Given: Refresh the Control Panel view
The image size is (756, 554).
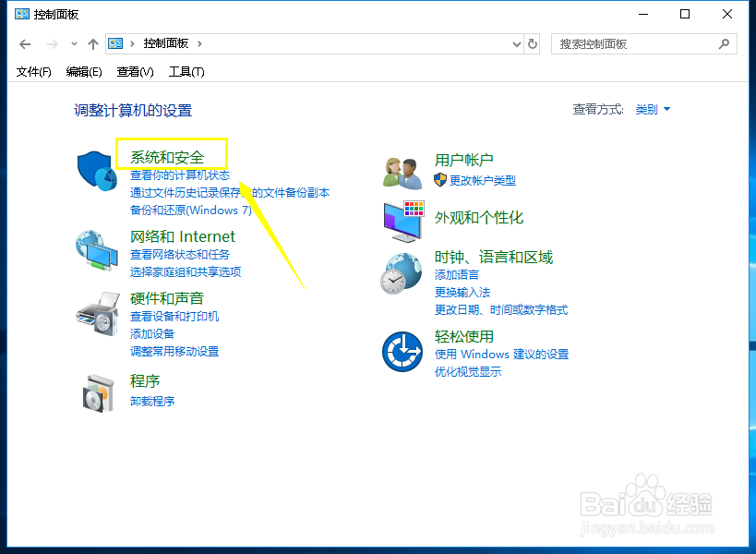Looking at the screenshot, I should click(x=533, y=44).
